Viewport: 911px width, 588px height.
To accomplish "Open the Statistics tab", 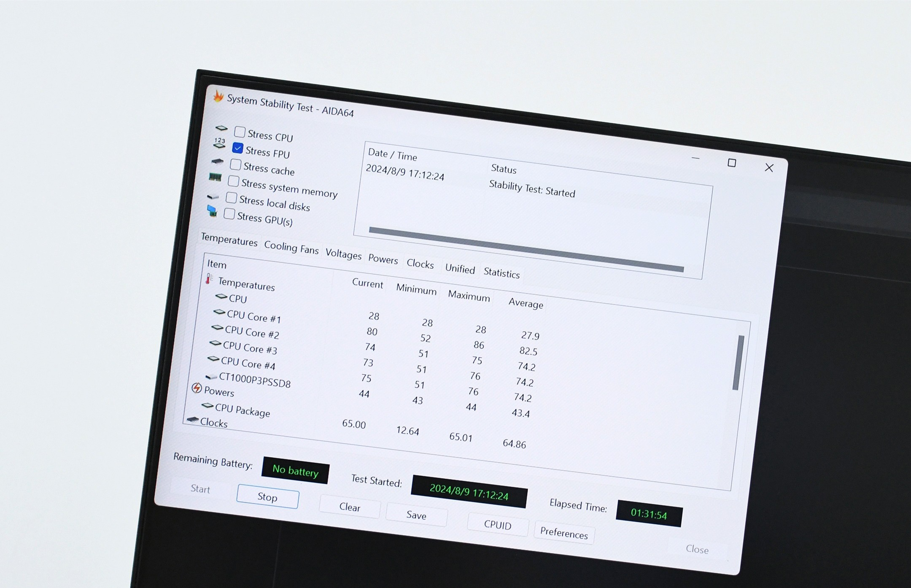I will click(x=501, y=273).
